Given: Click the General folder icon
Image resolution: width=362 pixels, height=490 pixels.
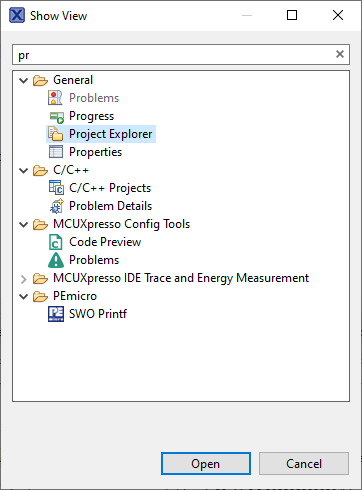Looking at the screenshot, I should (x=40, y=80).
